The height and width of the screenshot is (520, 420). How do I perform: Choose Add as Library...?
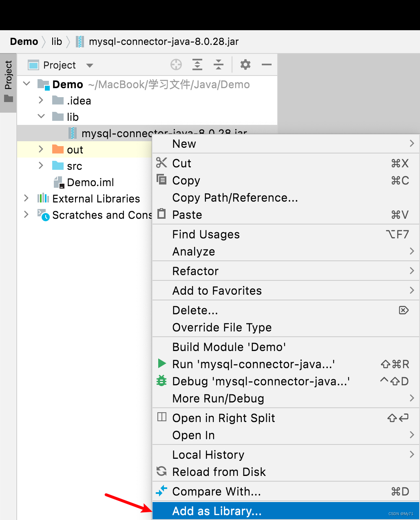click(x=286, y=511)
